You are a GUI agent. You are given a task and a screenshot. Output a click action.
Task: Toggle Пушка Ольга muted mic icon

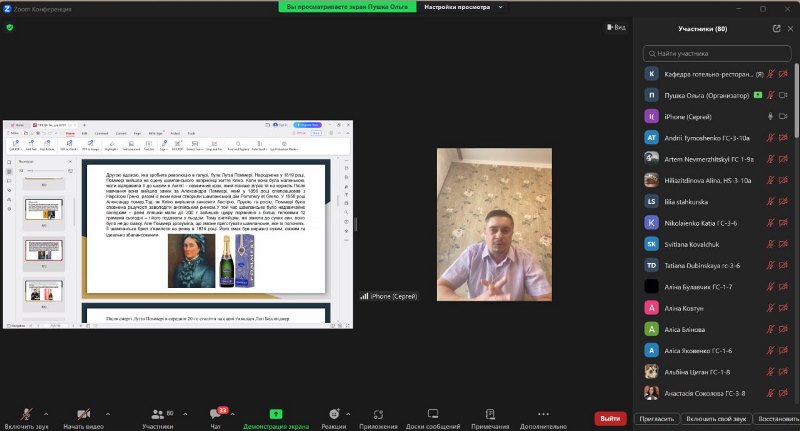click(770, 95)
